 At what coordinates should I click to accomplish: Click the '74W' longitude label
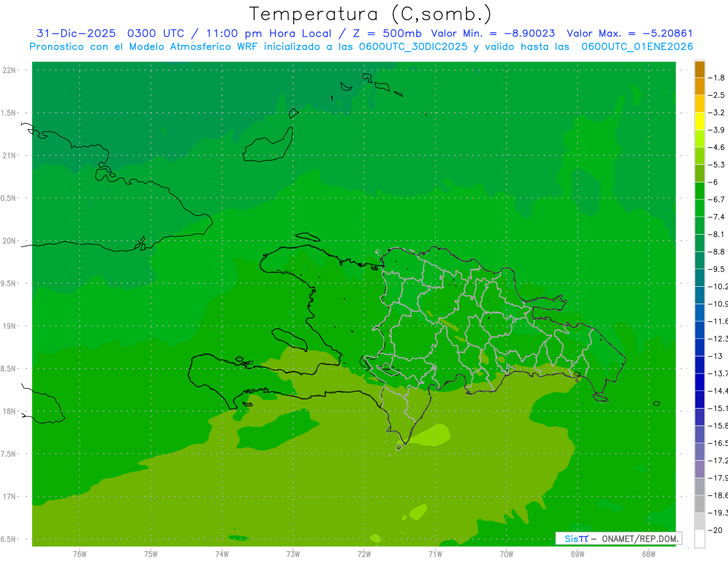click(x=222, y=554)
